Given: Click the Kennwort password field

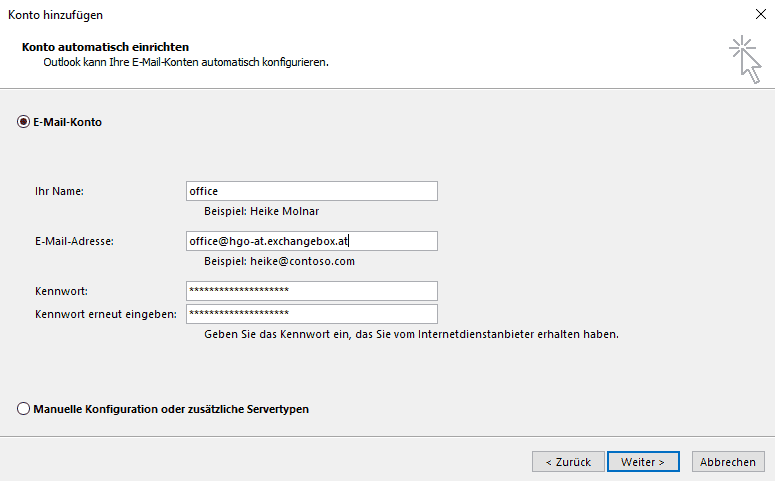Looking at the screenshot, I should (x=311, y=291).
